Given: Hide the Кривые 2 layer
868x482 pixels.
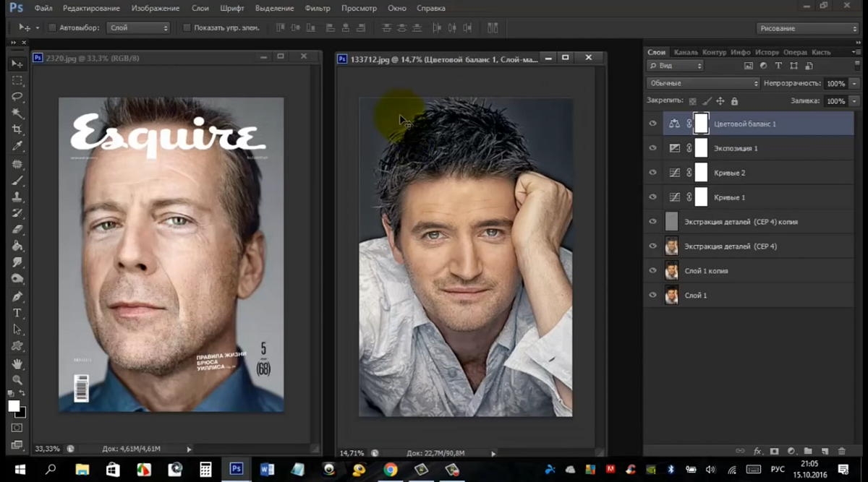Looking at the screenshot, I should (653, 173).
